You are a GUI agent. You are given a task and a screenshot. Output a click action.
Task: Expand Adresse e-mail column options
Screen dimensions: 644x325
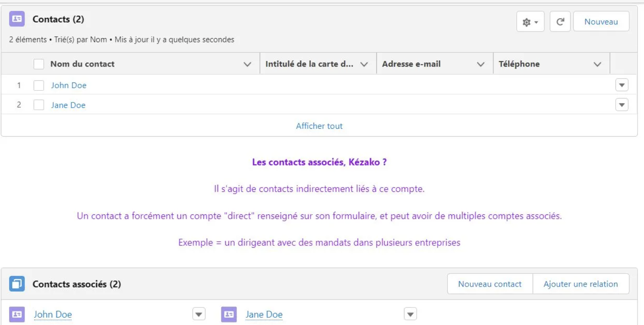point(480,64)
